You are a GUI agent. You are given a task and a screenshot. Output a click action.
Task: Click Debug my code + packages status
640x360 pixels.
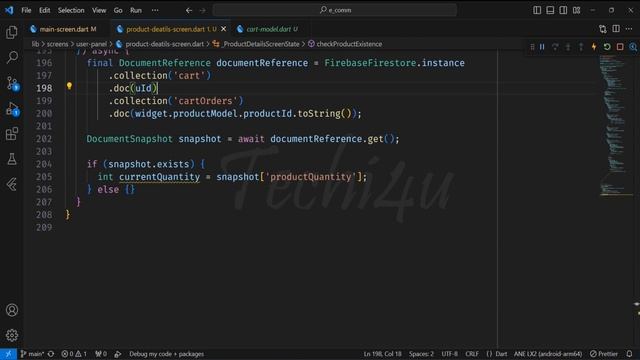tap(167, 354)
